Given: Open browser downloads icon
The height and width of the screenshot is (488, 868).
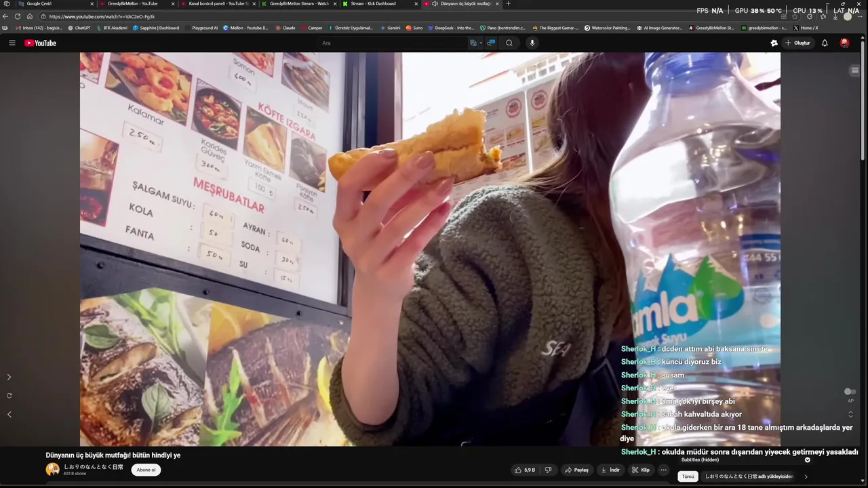Looking at the screenshot, I should [x=835, y=16].
